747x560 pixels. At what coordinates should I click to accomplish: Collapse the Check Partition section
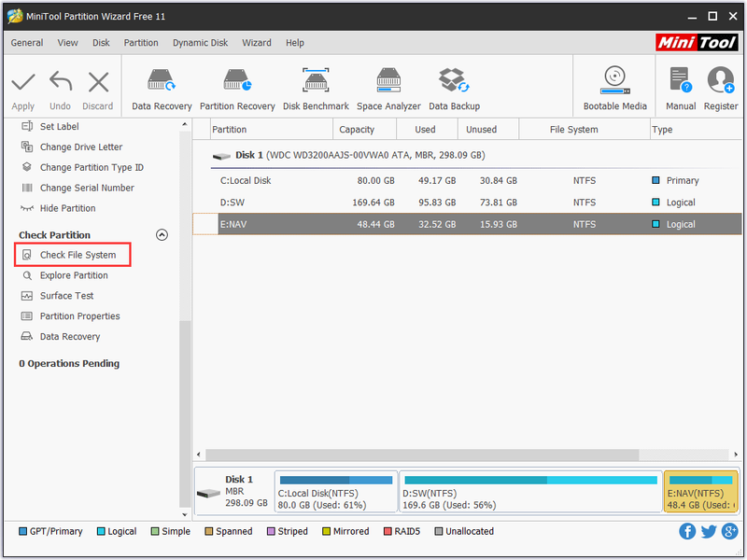[162, 235]
